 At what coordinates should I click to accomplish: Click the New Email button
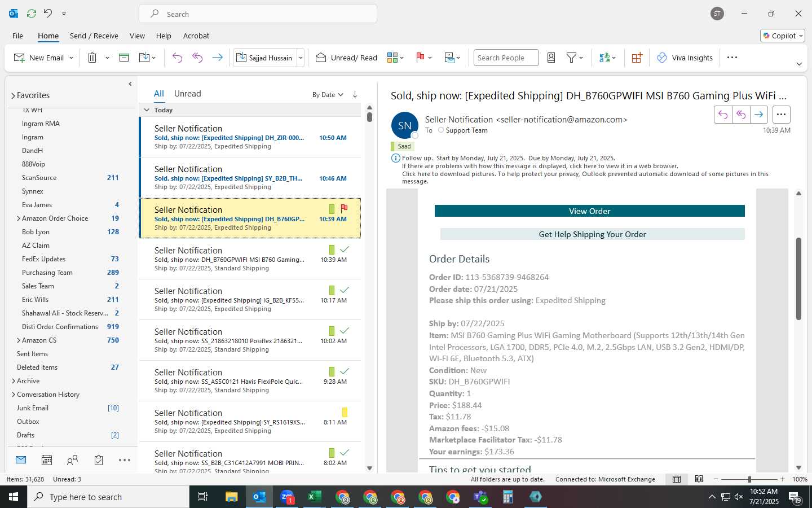[x=38, y=58]
